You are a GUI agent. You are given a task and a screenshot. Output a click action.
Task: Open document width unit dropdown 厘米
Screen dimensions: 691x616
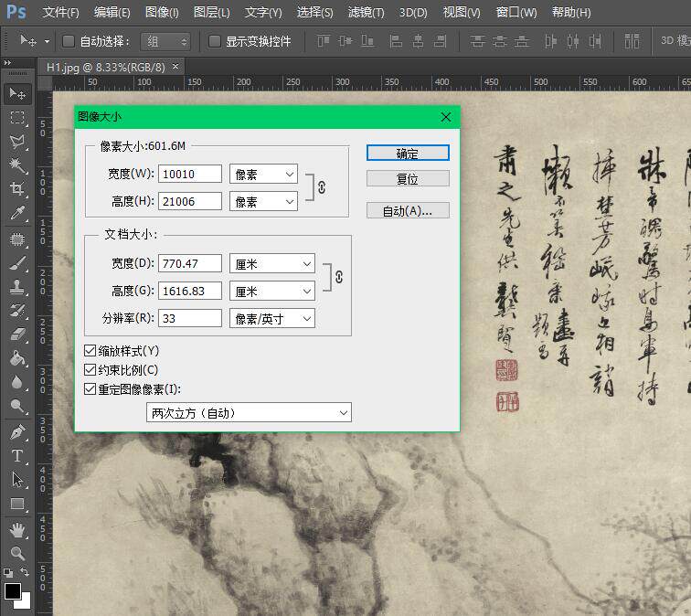272,263
